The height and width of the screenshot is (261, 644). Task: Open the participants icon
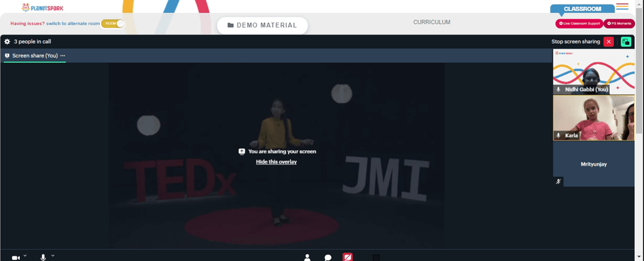tap(307, 257)
